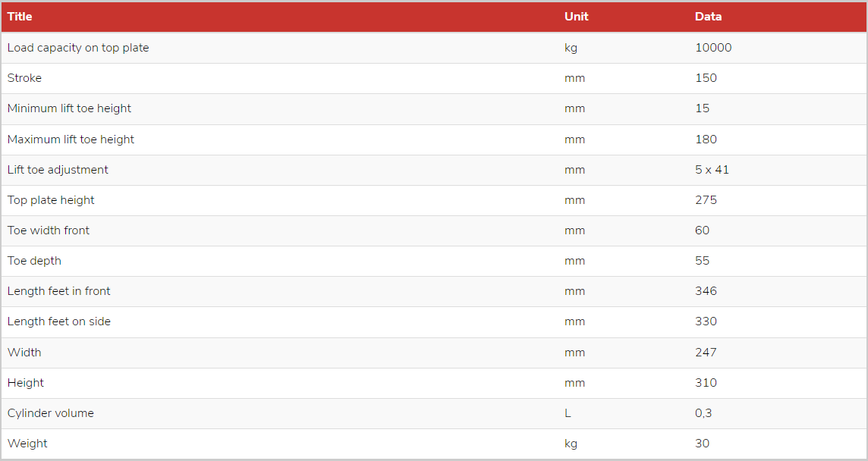Click the Unit column header
The width and height of the screenshot is (868, 461).
[577, 17]
